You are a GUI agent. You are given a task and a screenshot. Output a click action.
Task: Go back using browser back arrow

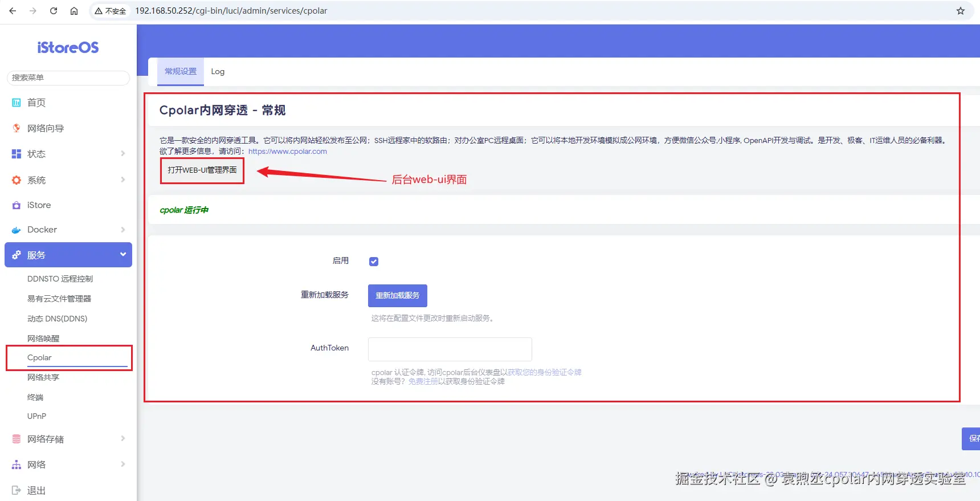tap(13, 11)
